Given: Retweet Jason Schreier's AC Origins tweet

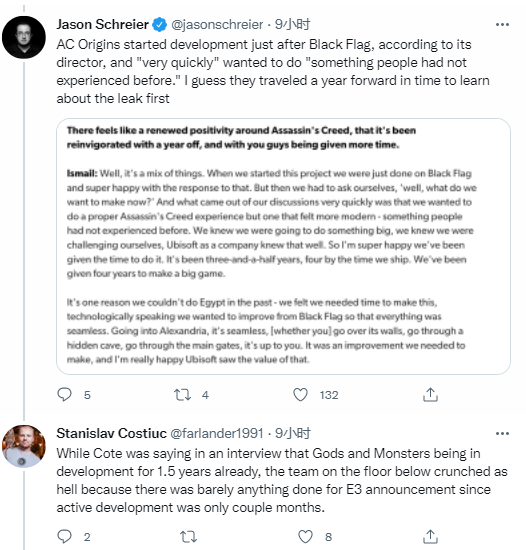Looking at the screenshot, I should coord(183,395).
